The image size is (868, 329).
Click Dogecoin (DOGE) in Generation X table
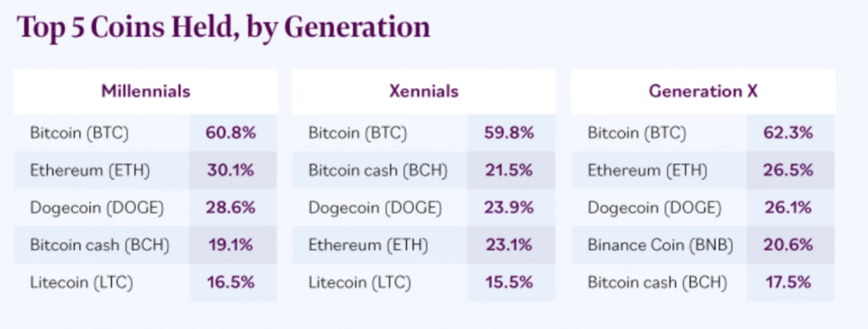point(655,208)
